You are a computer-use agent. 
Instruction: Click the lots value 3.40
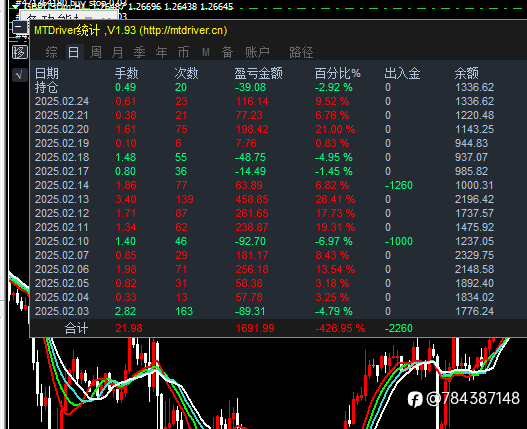click(x=126, y=199)
